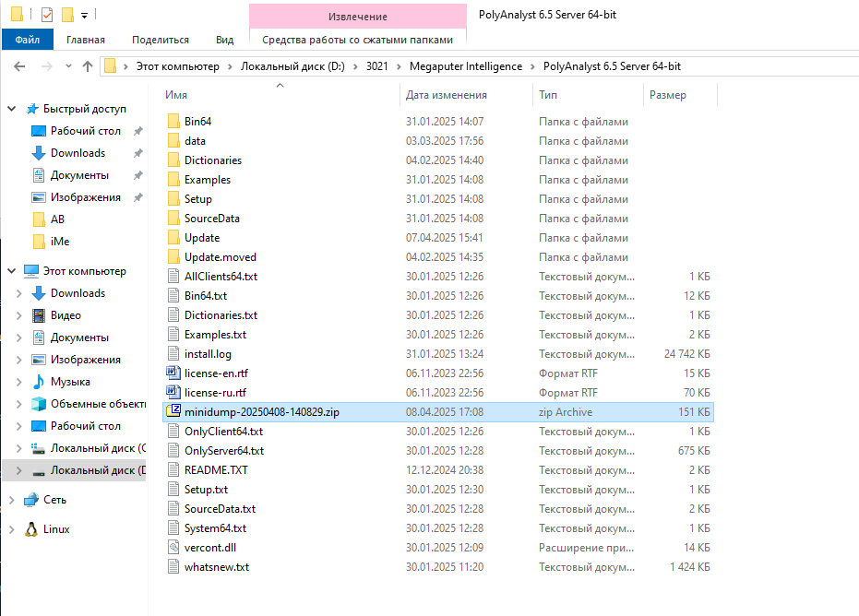The width and height of the screenshot is (859, 616).
Task: Select the AllClients64.txt file name
Action: point(221,277)
